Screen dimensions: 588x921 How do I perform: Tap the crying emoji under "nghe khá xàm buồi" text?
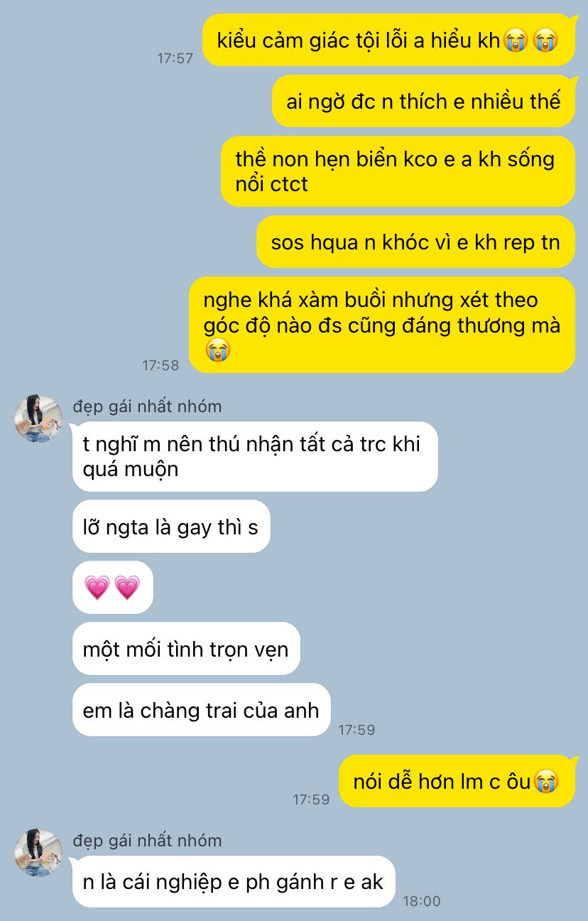(217, 350)
